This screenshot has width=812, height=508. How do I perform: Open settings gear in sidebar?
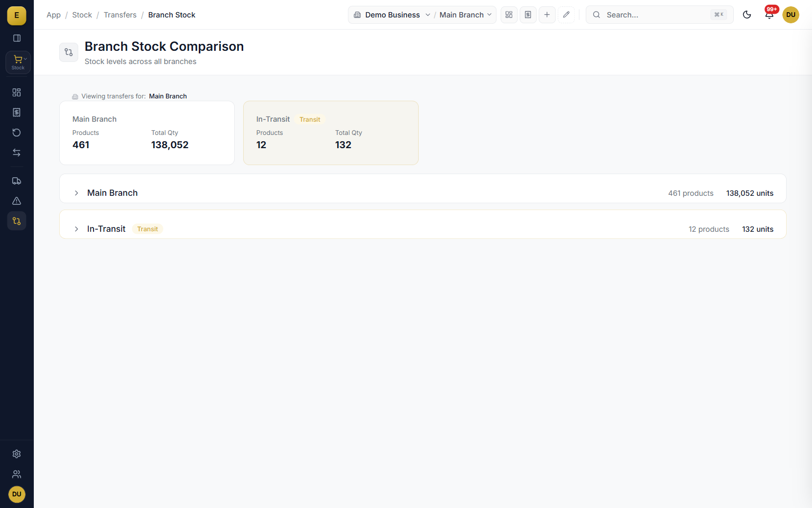point(17,454)
